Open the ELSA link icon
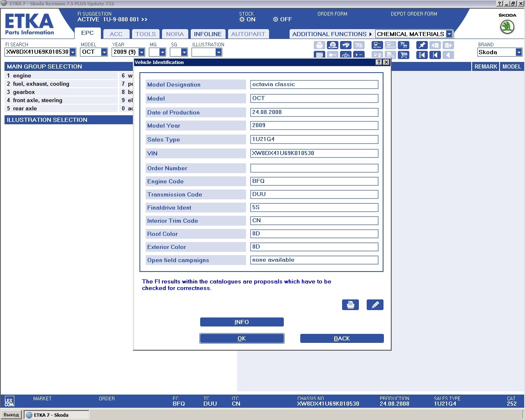The width and height of the screenshot is (525, 420). click(377, 45)
